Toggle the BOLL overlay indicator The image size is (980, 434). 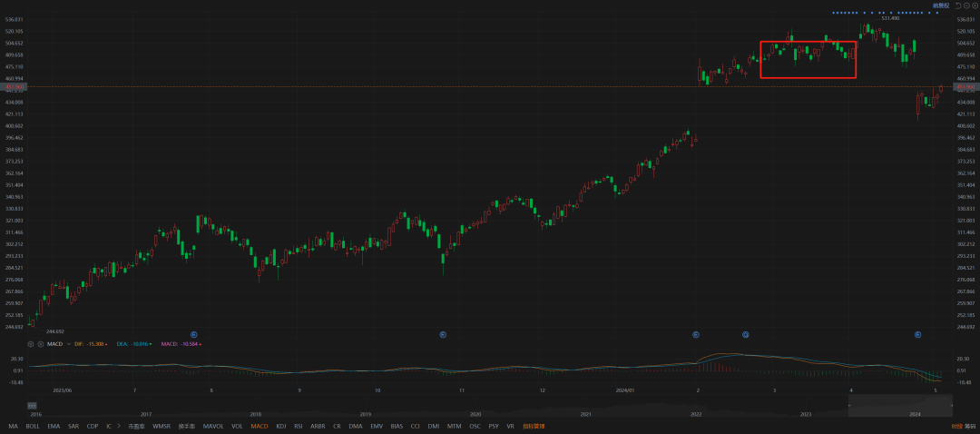click(33, 426)
